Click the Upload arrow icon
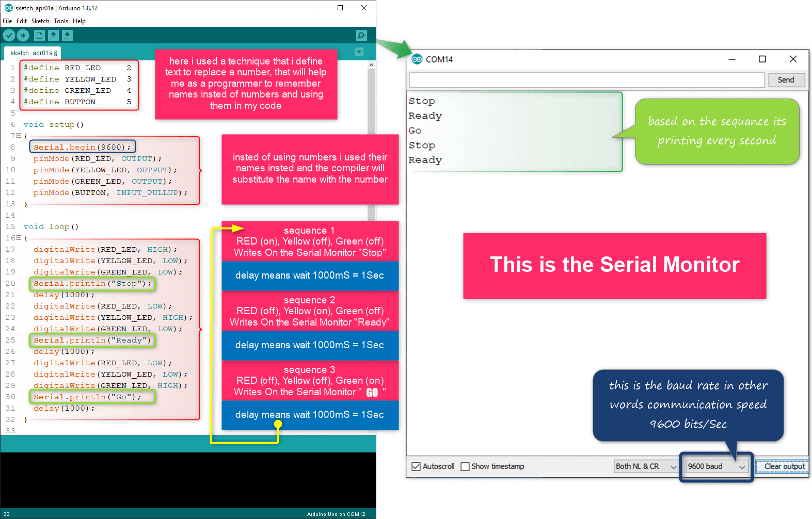The image size is (812, 519). [23, 35]
